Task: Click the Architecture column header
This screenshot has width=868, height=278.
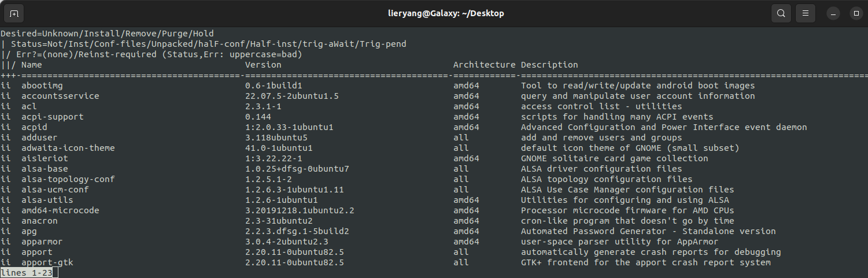Action: point(484,65)
